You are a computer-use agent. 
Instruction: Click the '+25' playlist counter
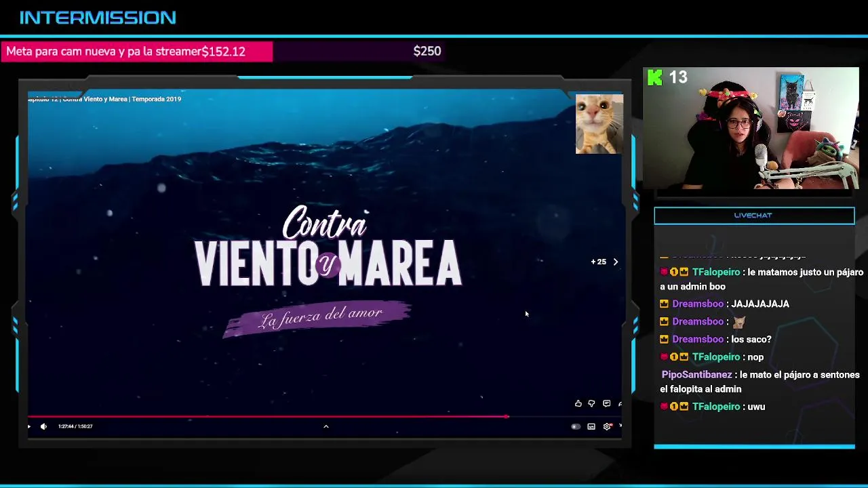pyautogui.click(x=598, y=262)
